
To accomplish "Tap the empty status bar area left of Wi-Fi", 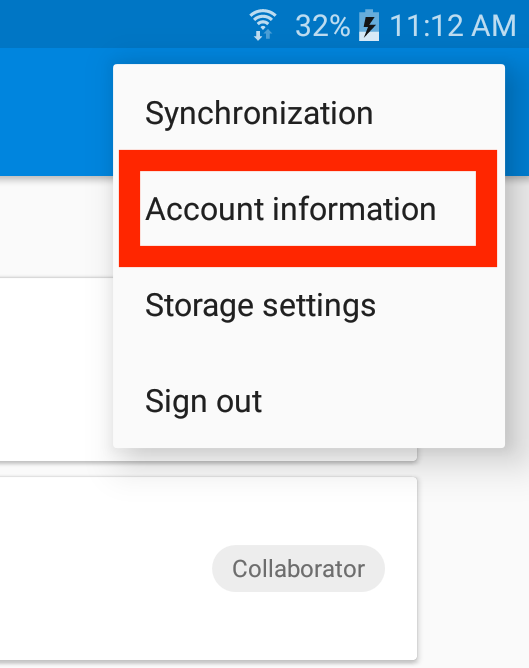I will tap(124, 24).
